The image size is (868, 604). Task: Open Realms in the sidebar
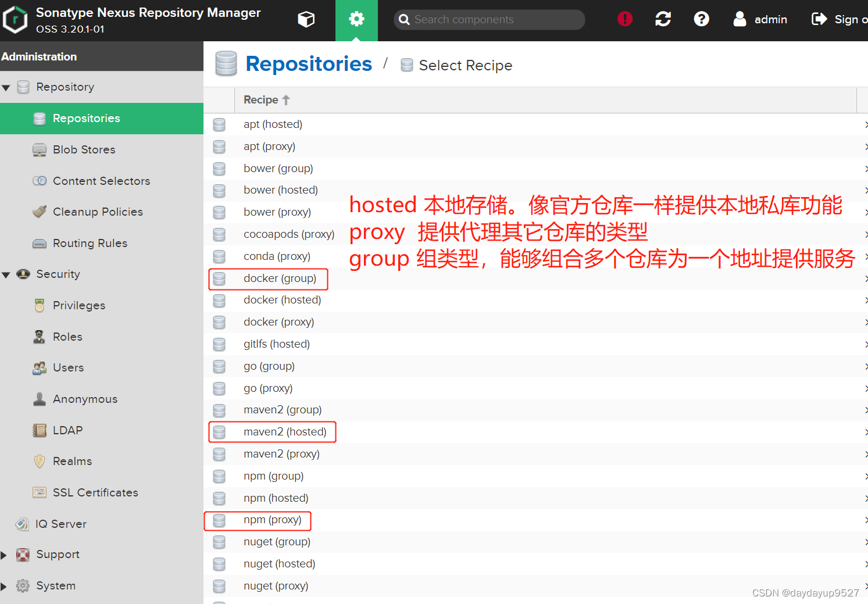[102, 462]
